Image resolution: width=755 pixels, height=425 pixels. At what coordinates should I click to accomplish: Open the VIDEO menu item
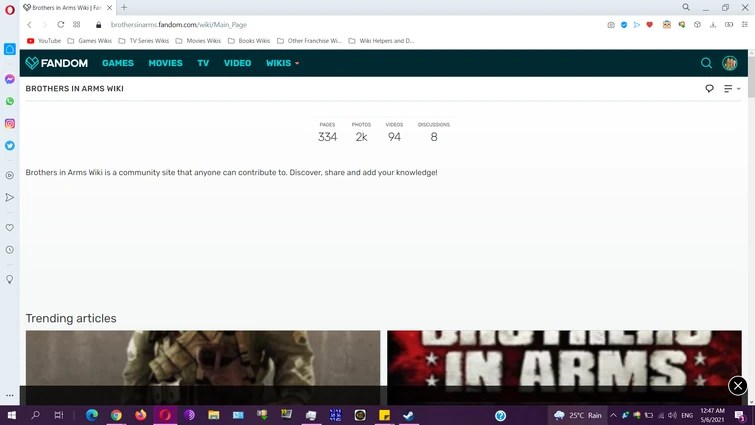point(237,63)
